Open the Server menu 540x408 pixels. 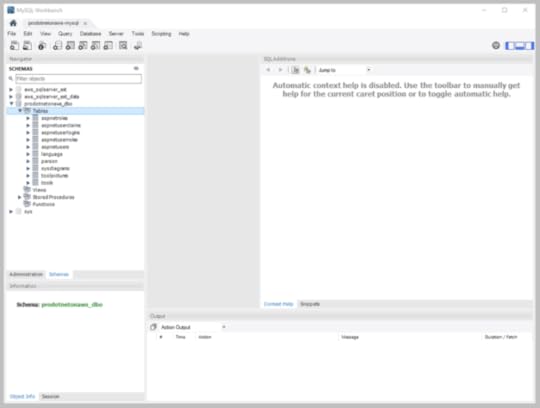tap(116, 34)
